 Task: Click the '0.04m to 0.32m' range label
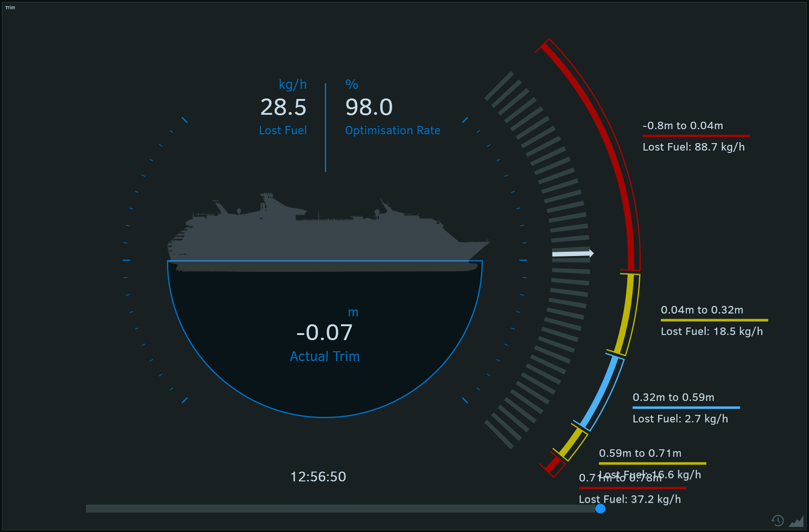click(702, 310)
